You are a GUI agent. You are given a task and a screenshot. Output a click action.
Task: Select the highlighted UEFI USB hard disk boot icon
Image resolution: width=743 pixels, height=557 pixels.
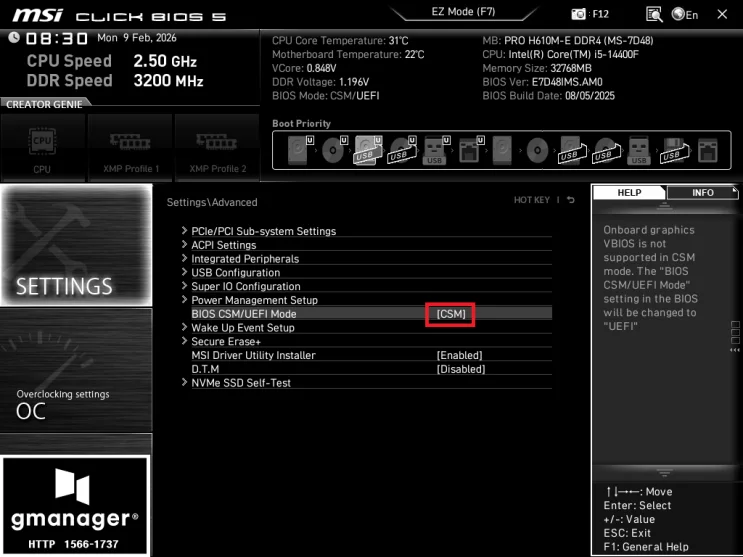point(368,150)
